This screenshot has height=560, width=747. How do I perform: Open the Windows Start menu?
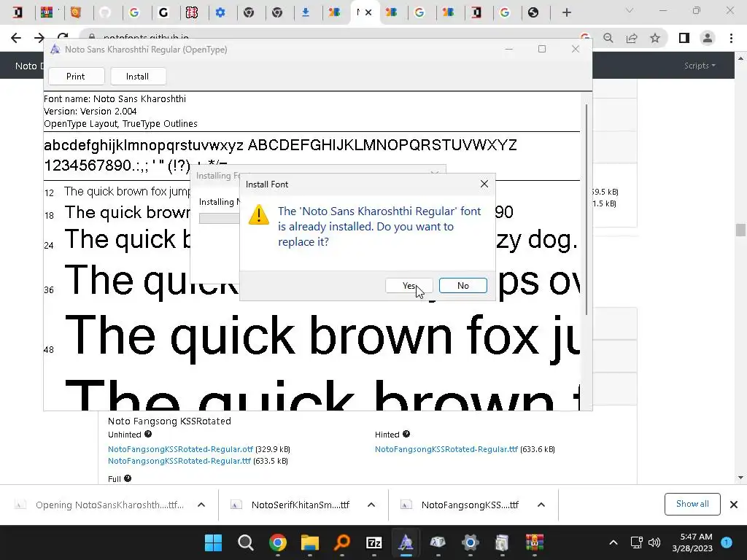tap(213, 542)
